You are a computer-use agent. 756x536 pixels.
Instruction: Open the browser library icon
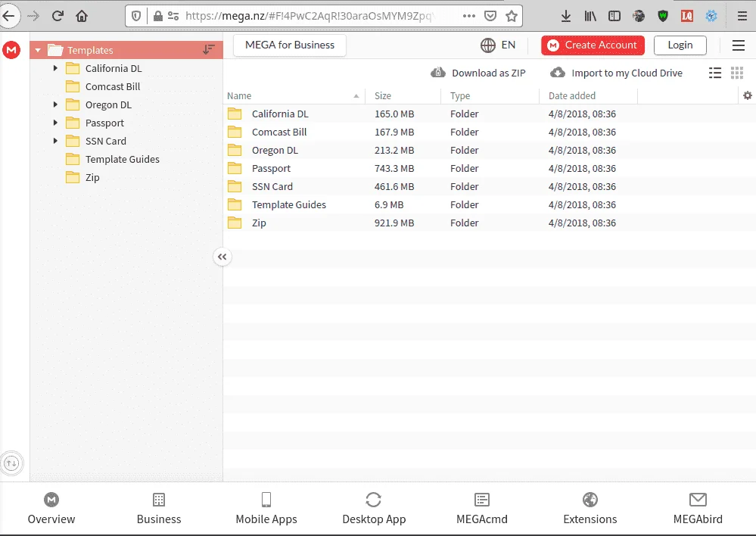[x=590, y=17]
